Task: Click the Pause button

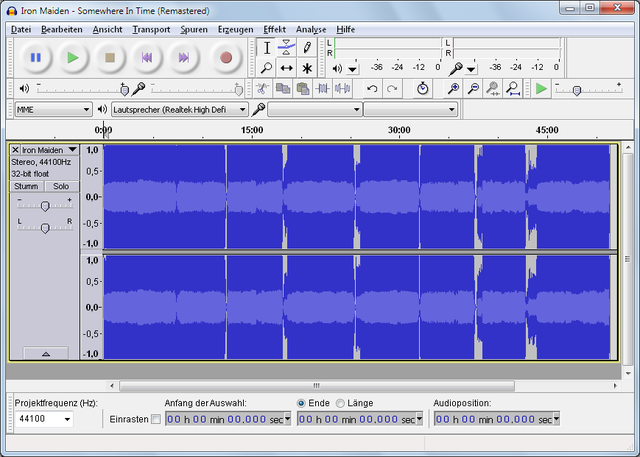Action: coord(35,58)
